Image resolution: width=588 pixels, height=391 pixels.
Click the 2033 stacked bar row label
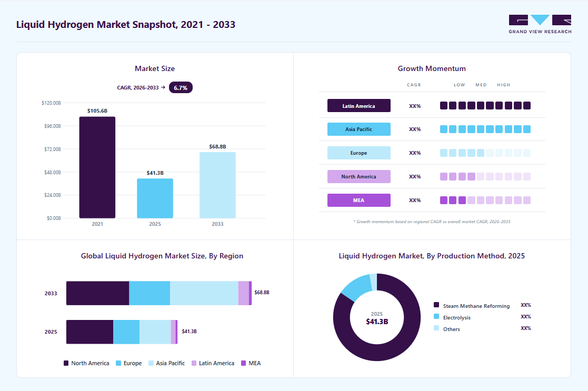click(51, 294)
